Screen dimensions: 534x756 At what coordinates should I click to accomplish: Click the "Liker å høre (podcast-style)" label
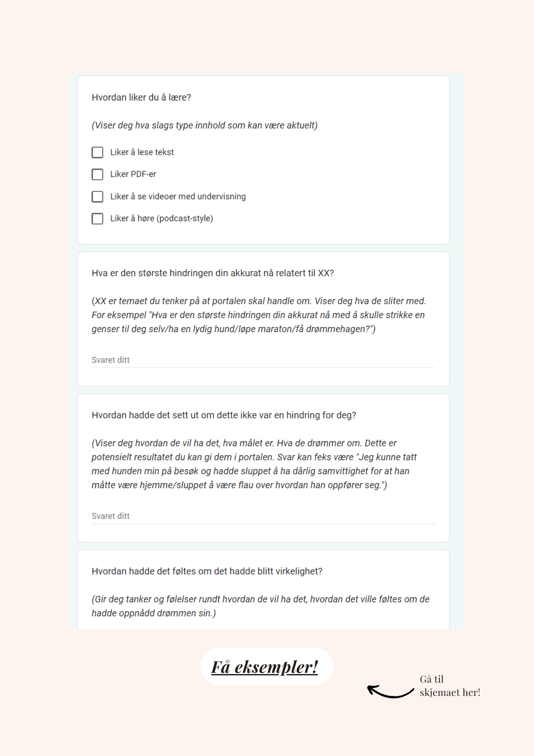162,218
